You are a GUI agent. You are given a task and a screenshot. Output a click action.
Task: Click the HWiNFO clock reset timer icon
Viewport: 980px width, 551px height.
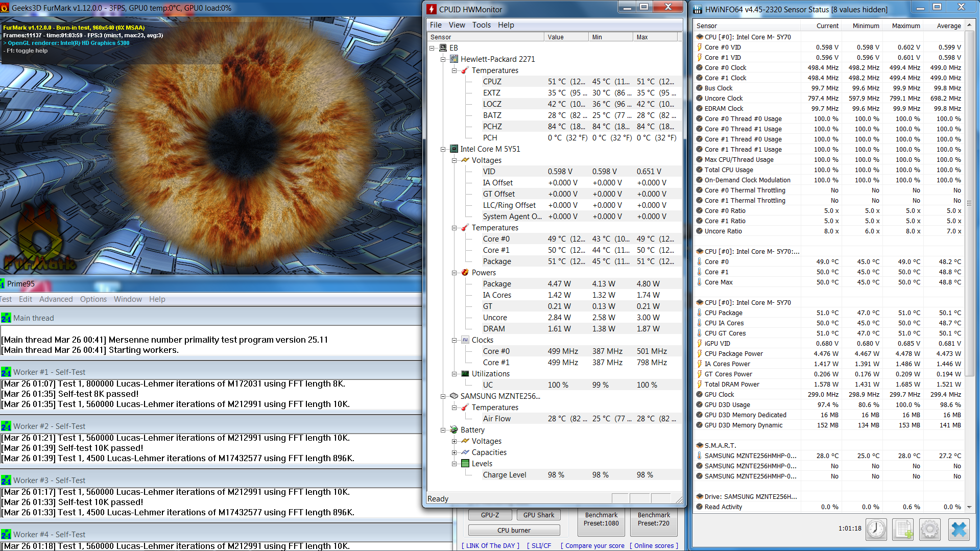[876, 529]
